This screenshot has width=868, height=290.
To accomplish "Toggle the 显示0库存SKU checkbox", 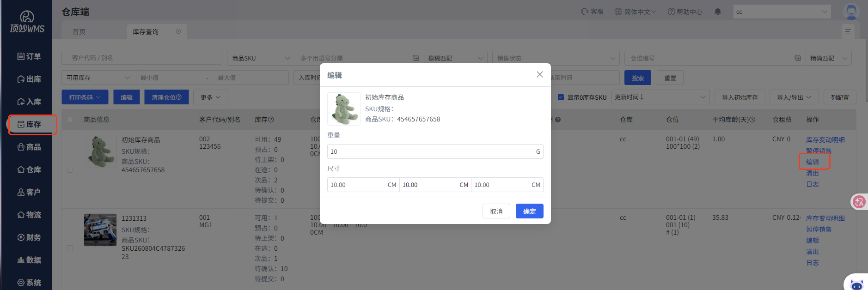I will click(x=561, y=97).
